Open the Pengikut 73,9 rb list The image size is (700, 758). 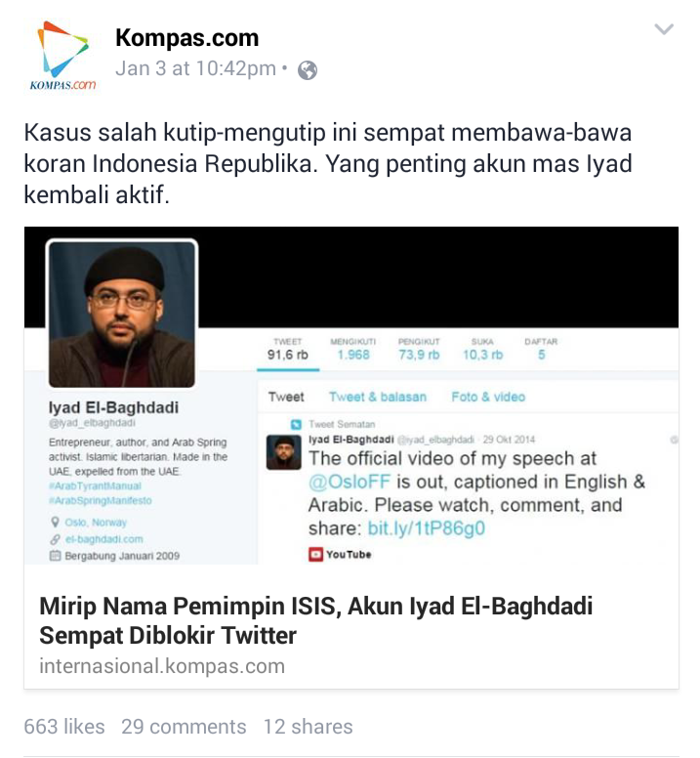419,349
